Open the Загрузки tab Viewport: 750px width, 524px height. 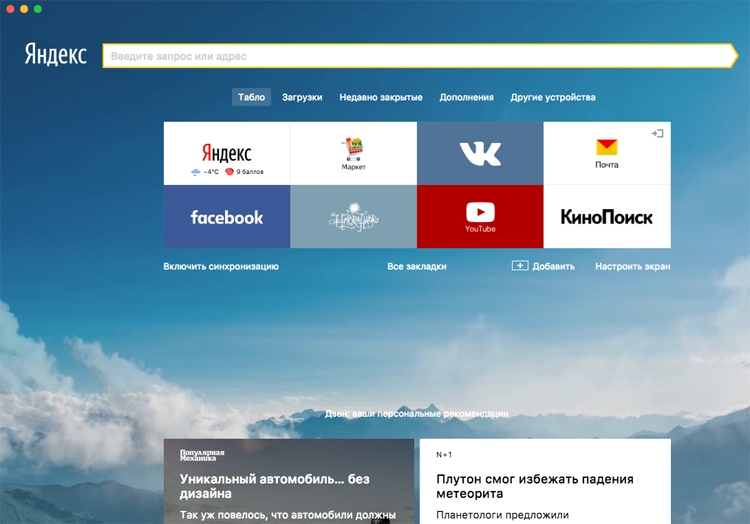[x=302, y=97]
